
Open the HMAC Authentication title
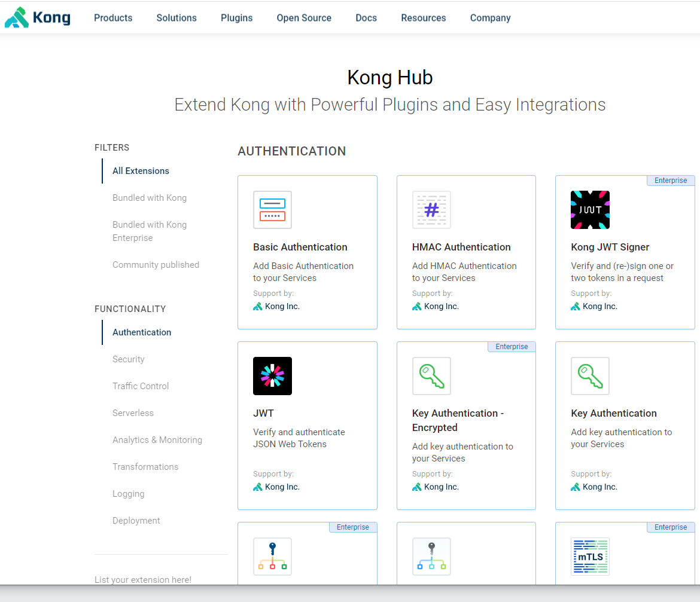pyautogui.click(x=461, y=247)
